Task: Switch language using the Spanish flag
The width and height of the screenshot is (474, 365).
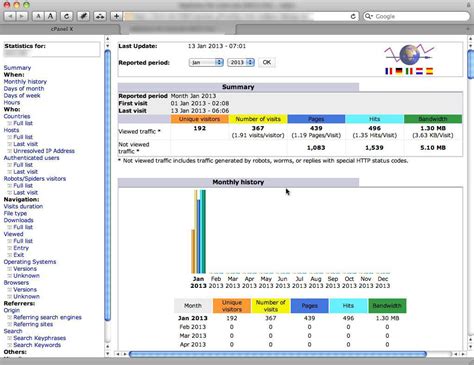Action: click(430, 71)
